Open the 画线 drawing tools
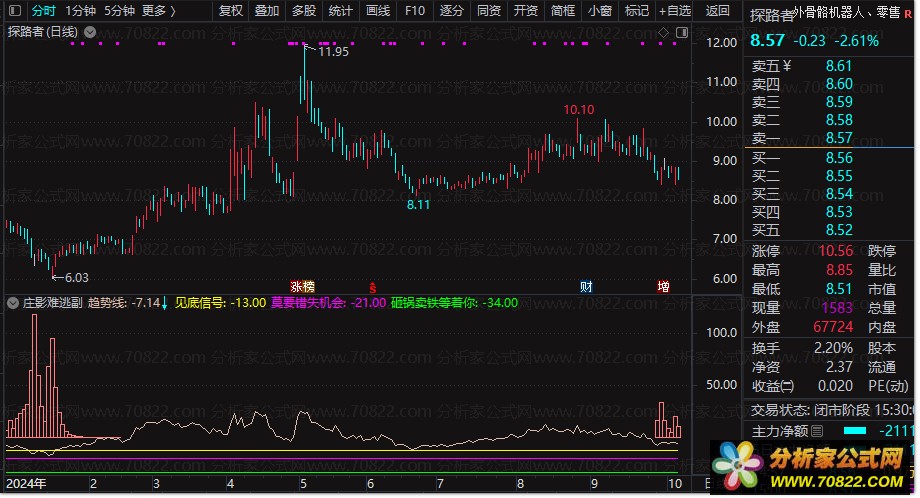 [377, 11]
